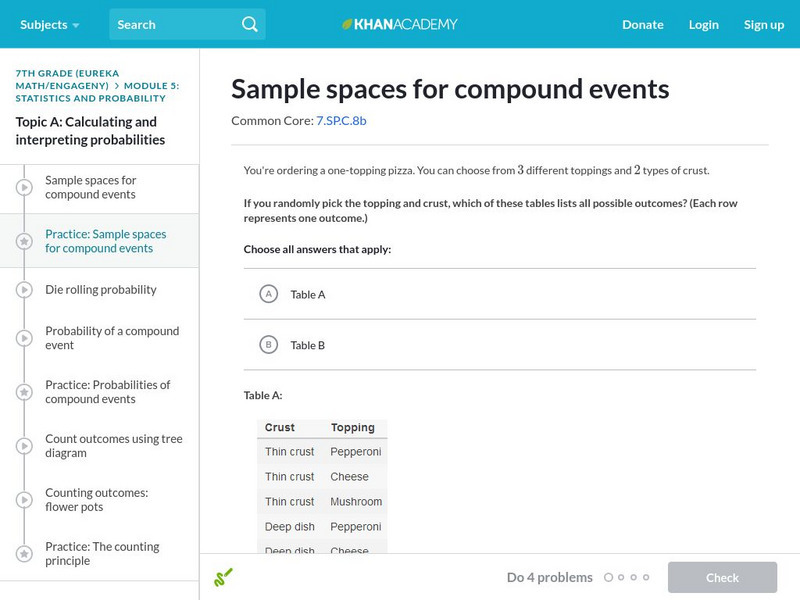Viewport: 800px width, 600px height.
Task: Type in the Search input field
Action: (x=173, y=24)
